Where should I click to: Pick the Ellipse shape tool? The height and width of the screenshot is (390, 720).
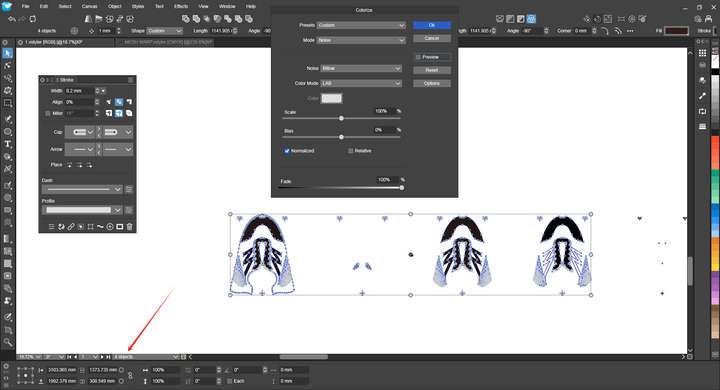pos(8,132)
